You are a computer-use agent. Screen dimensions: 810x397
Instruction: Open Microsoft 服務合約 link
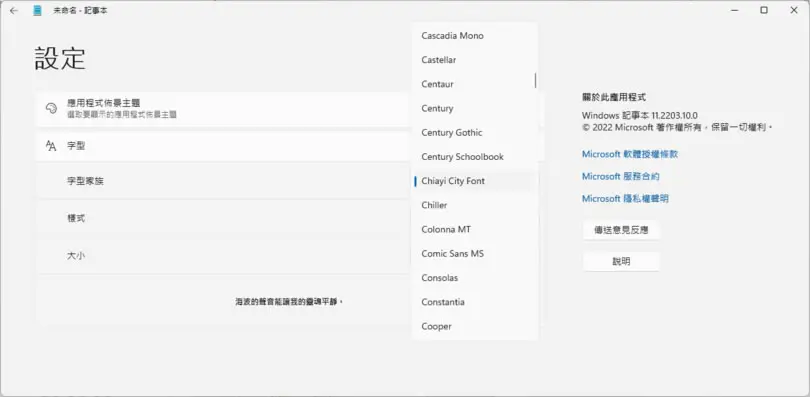620,177
